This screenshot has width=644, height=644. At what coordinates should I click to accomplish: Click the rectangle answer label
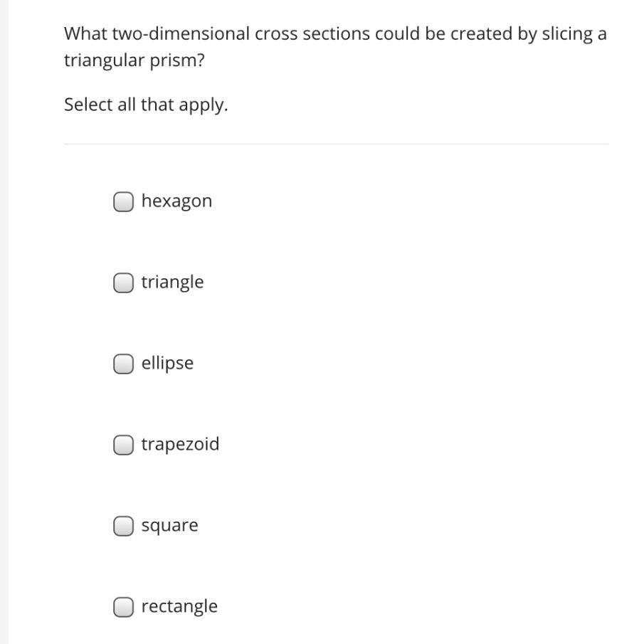[179, 606]
